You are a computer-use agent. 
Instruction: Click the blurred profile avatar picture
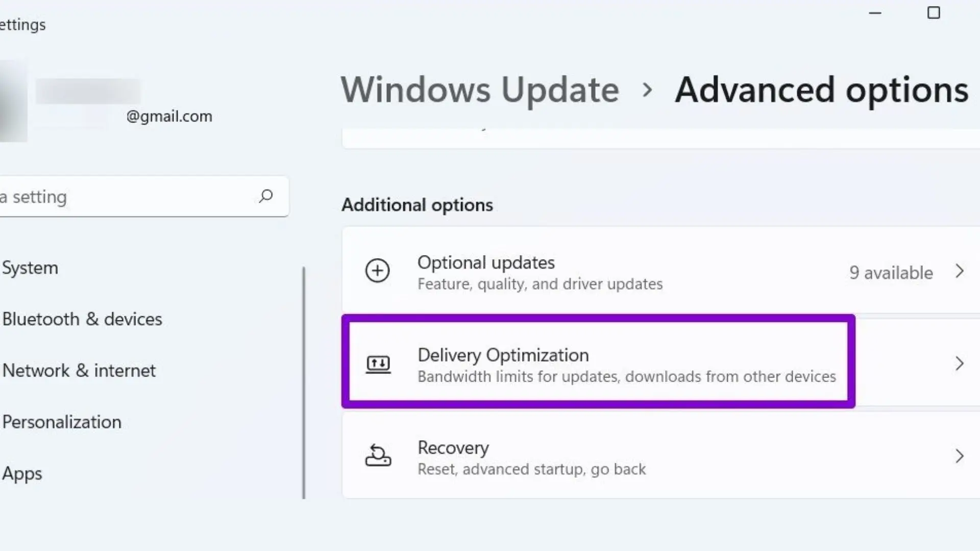(x=12, y=101)
